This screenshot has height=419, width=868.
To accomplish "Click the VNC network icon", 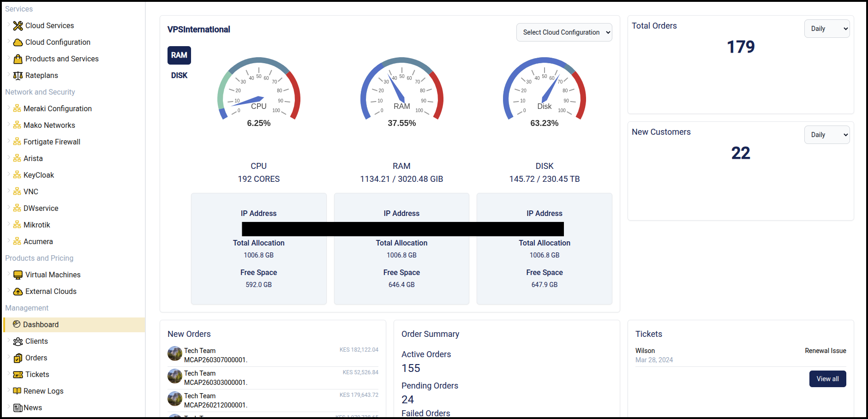I will click(17, 192).
